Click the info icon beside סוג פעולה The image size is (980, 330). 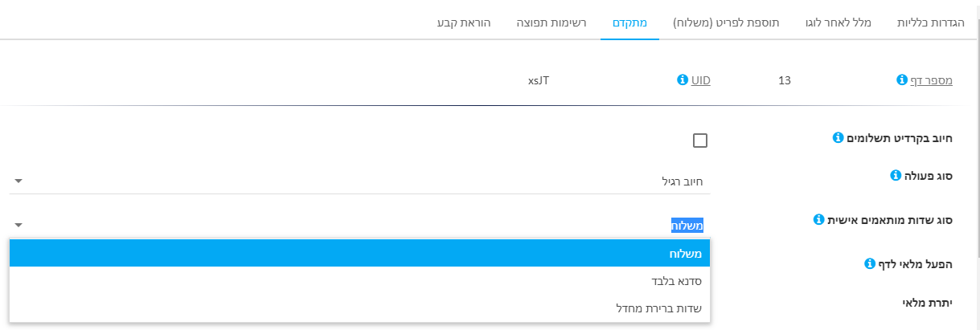coord(896,175)
